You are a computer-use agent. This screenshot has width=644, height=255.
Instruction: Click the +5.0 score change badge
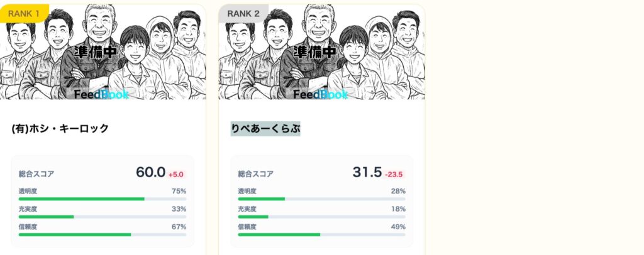(176, 174)
